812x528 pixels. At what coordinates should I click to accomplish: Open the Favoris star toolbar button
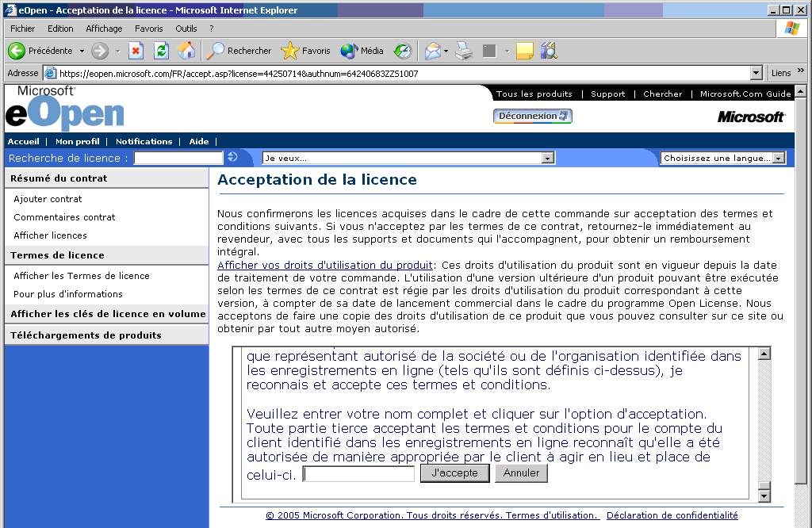[305, 51]
